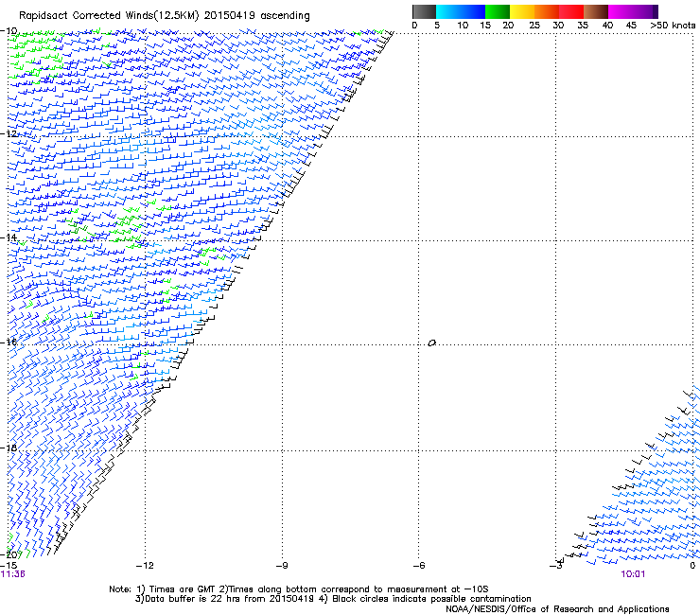Click the '-6' longitude axis label
The image size is (700, 615).
coord(418,566)
